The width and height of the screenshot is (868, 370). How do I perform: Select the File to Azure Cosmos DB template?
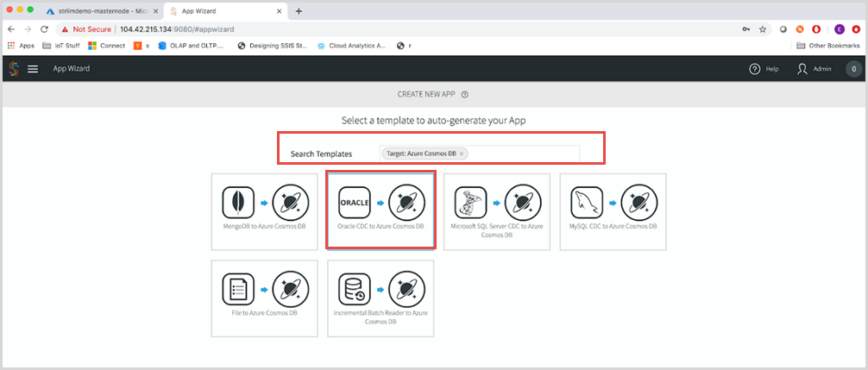(x=265, y=298)
